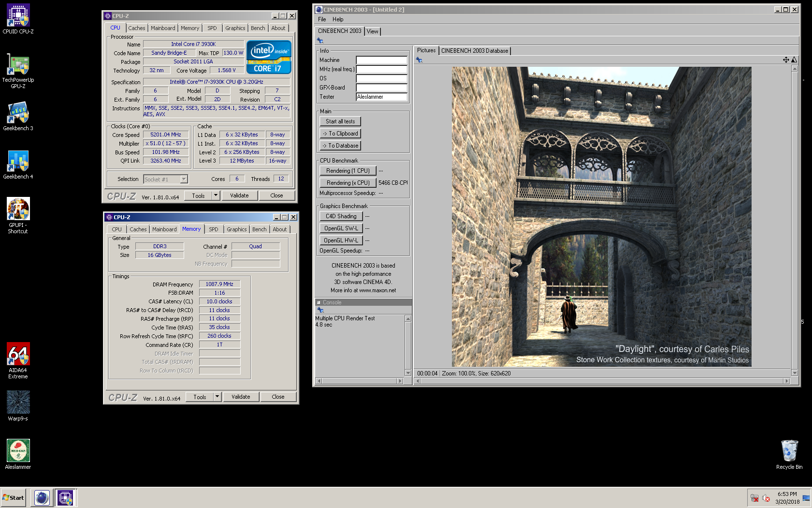The height and width of the screenshot is (508, 812).
Task: Click the pin icon under the Console header
Action: click(x=320, y=310)
